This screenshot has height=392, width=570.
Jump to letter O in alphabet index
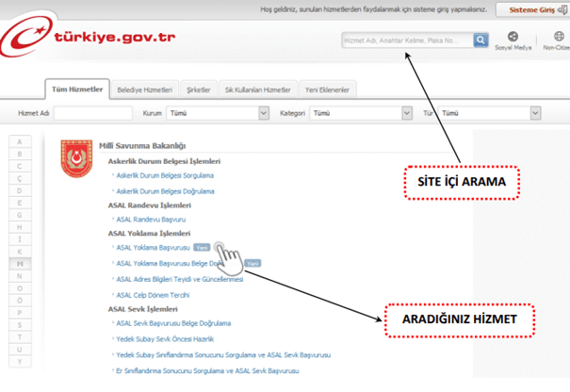(20, 288)
